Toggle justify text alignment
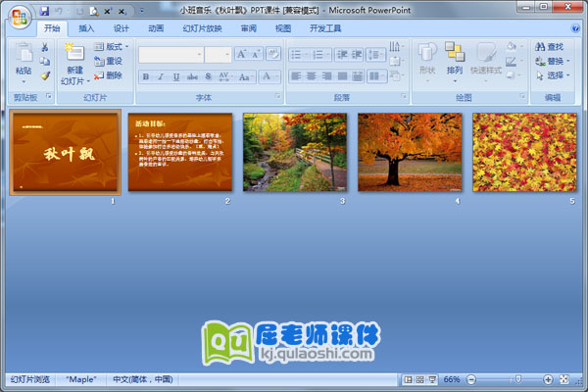Screen dimensions: 588x392 tap(342, 76)
